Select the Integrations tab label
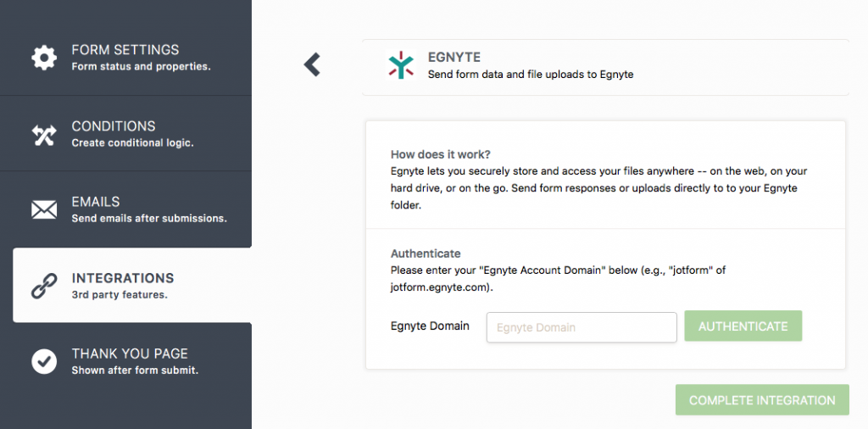Image resolution: width=868 pixels, height=429 pixels. [x=123, y=278]
